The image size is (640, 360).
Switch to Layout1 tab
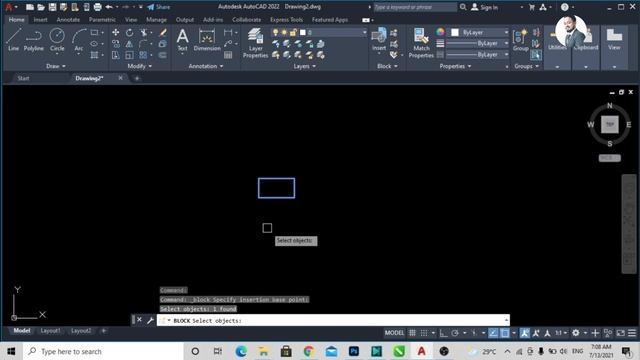[x=50, y=331]
